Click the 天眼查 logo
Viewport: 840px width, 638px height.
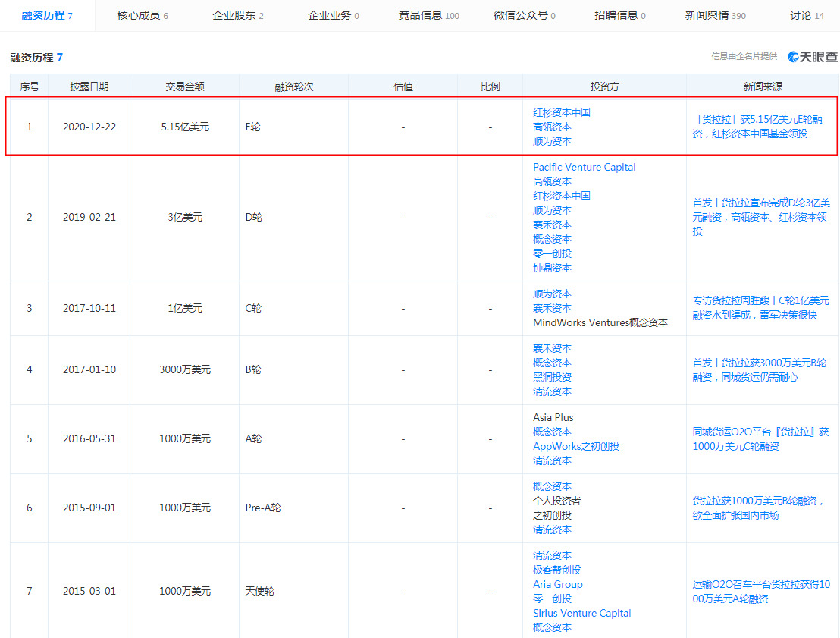[x=812, y=57]
